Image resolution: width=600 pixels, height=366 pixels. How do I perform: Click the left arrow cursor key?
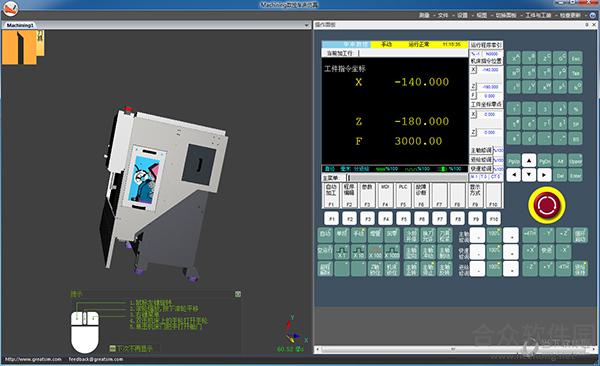pyautogui.click(x=514, y=175)
